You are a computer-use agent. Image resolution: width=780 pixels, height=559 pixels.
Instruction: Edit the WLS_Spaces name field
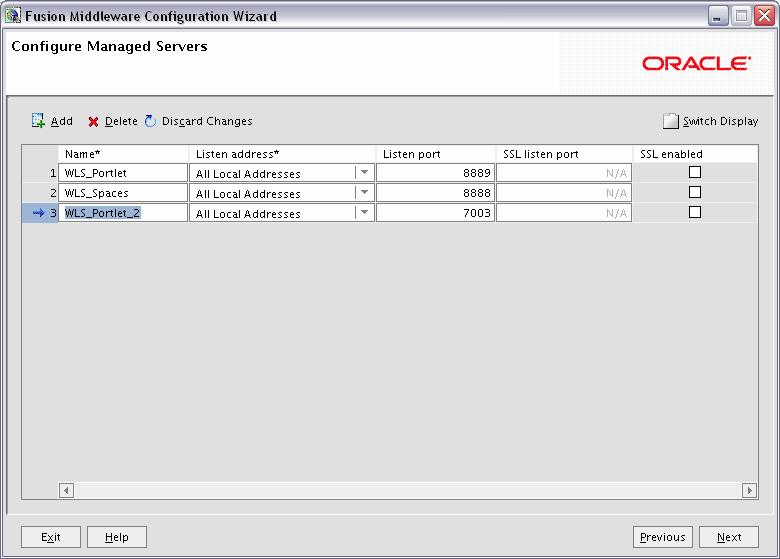coord(123,192)
